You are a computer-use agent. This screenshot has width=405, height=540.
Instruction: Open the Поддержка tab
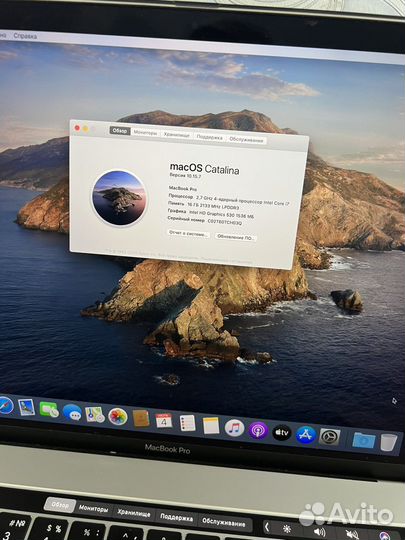[209, 137]
